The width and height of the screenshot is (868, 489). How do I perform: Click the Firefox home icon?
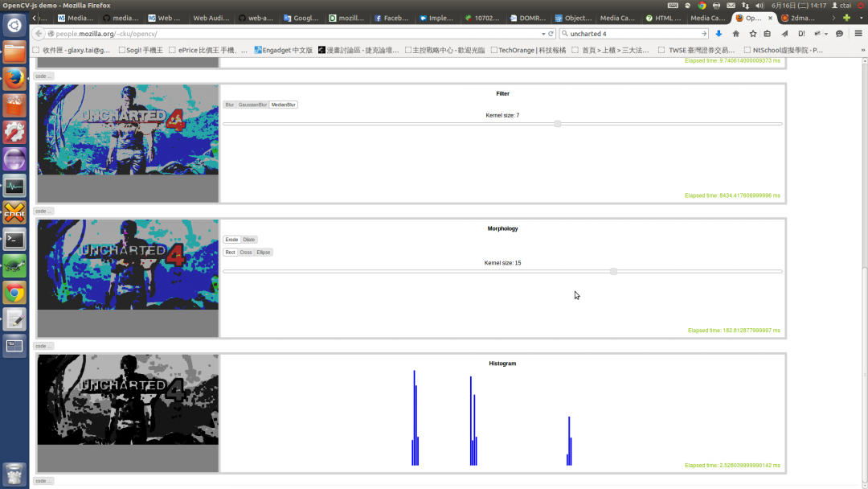coord(735,34)
